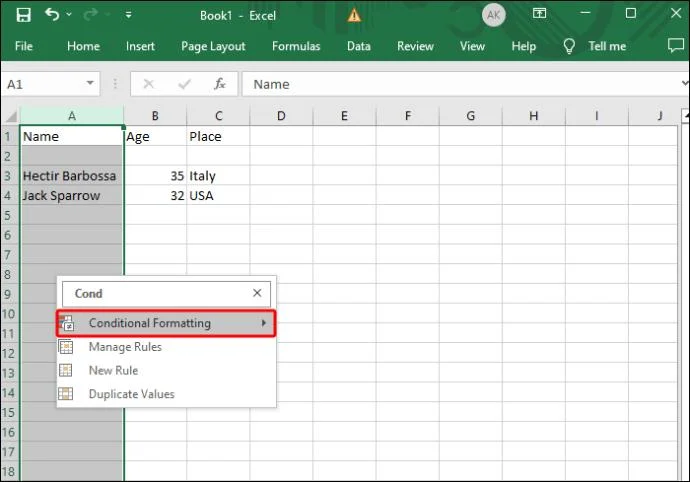Choose Duplicate Values in results list
Viewport: 690px width, 482px height.
(x=131, y=394)
